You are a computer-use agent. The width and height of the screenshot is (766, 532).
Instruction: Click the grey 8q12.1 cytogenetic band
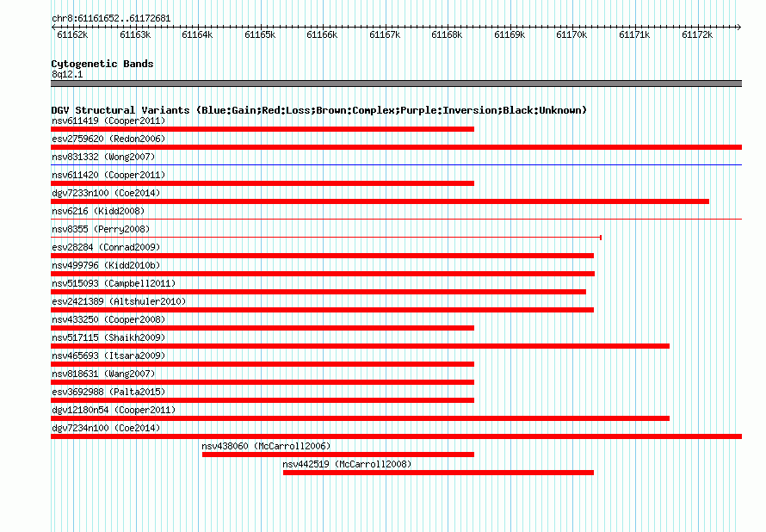[x=396, y=84]
